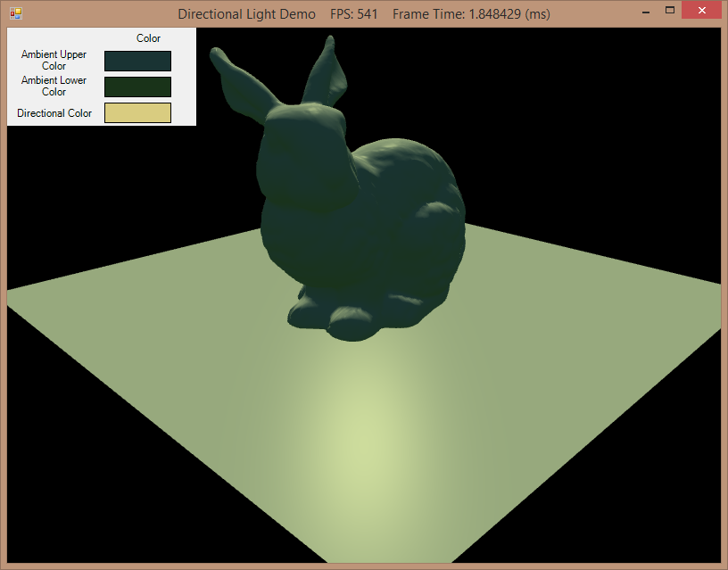This screenshot has height=570, width=728.
Task: Click the application icon in the title bar
Action: click(15, 14)
